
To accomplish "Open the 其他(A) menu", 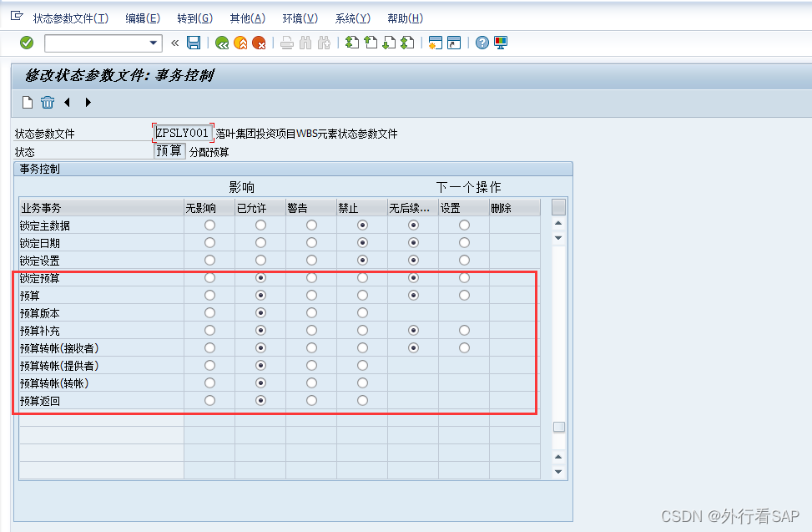I will pos(248,18).
